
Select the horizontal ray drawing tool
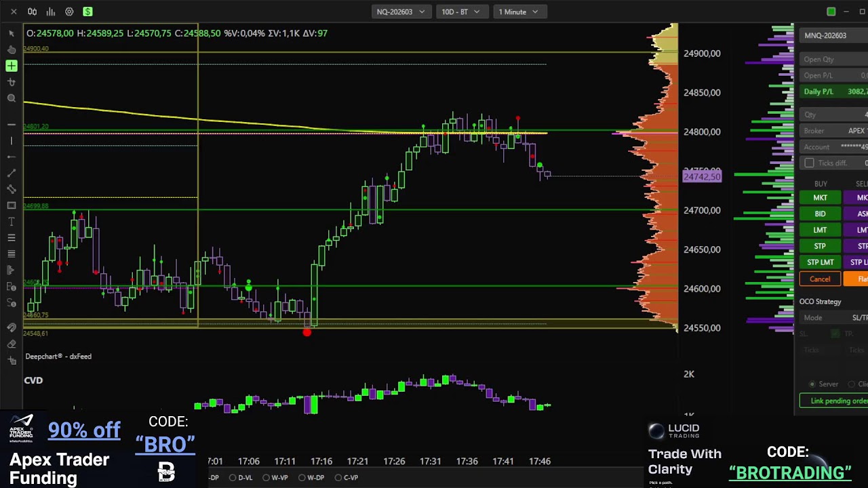tap(12, 157)
